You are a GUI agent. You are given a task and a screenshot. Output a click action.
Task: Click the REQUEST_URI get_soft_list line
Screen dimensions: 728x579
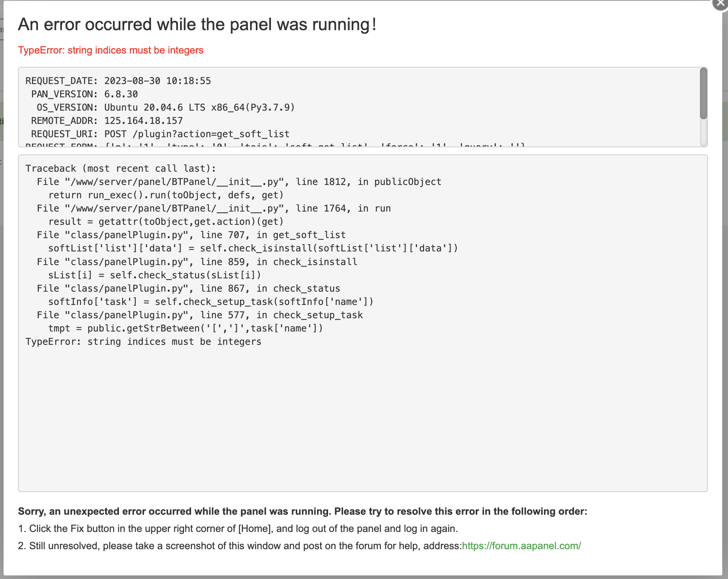[160, 134]
